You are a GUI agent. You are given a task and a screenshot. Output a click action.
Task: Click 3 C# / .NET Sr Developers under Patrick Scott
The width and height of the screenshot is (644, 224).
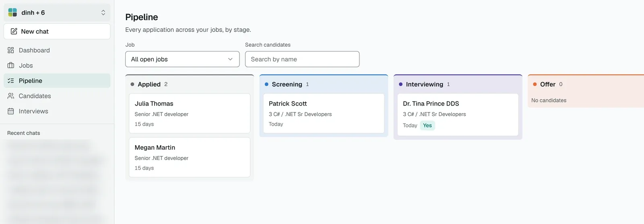(x=300, y=114)
